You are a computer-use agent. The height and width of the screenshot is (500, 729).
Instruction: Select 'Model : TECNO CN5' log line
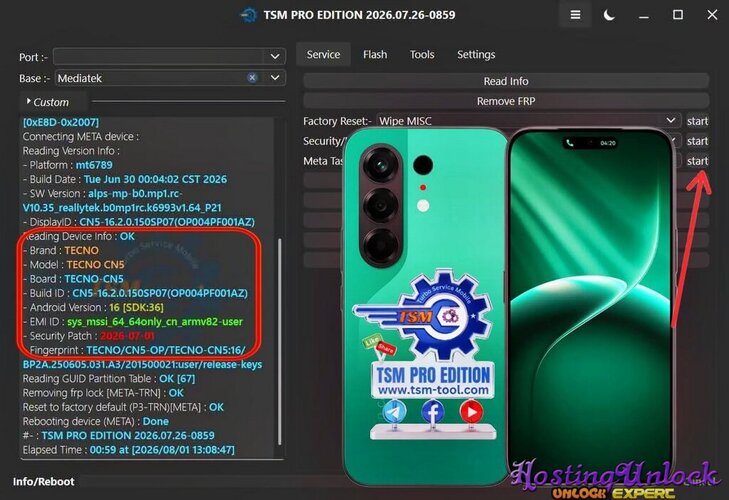tap(74, 265)
